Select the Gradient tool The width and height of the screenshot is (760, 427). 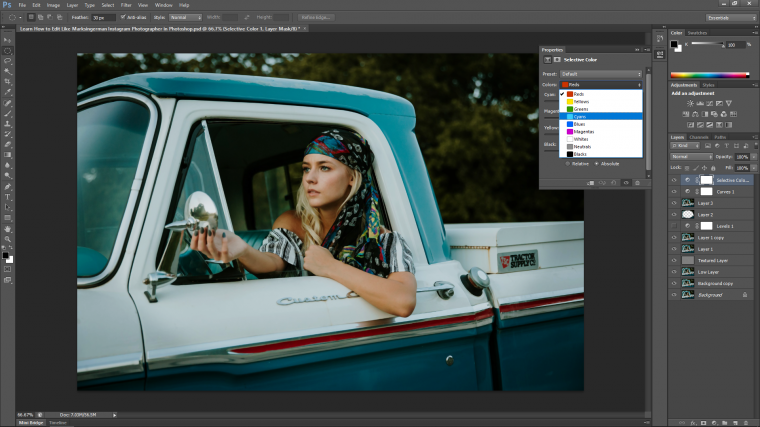pyautogui.click(x=7, y=155)
